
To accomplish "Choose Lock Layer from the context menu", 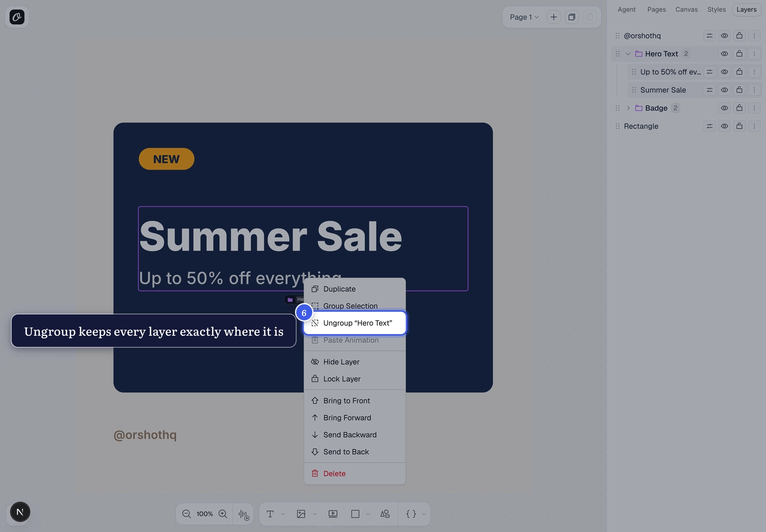I will click(x=355, y=379).
